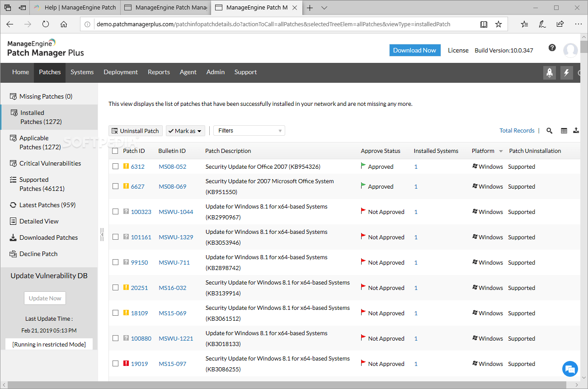The image size is (588, 389).
Task: Check the box for patch 6627
Action: coord(115,186)
